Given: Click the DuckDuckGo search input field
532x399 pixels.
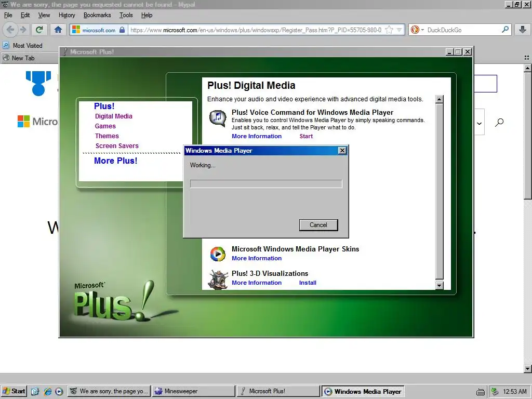Looking at the screenshot, I should pos(463,30).
